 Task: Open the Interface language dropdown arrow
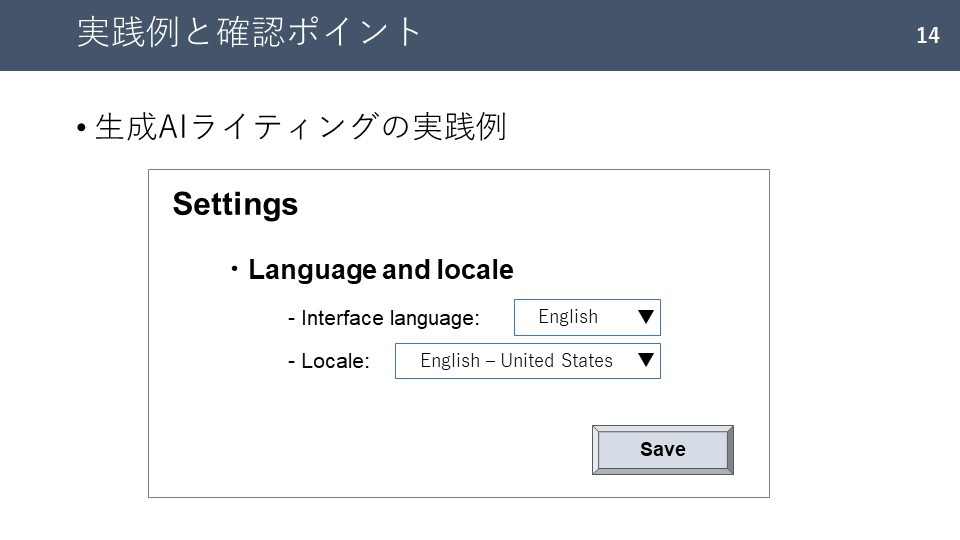click(645, 317)
